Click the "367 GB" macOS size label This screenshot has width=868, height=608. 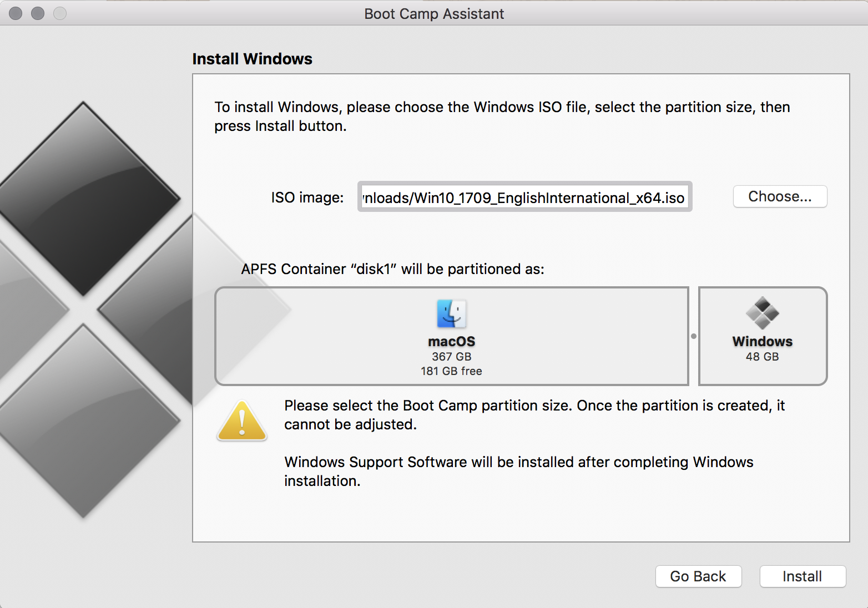[451, 357]
